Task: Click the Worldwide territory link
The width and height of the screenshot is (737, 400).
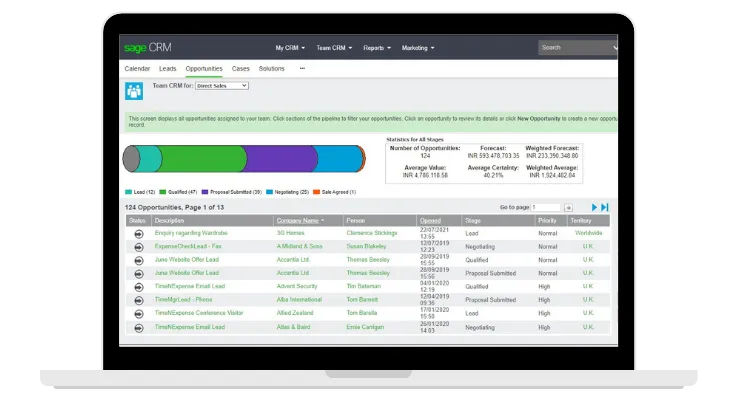Action: click(x=588, y=233)
